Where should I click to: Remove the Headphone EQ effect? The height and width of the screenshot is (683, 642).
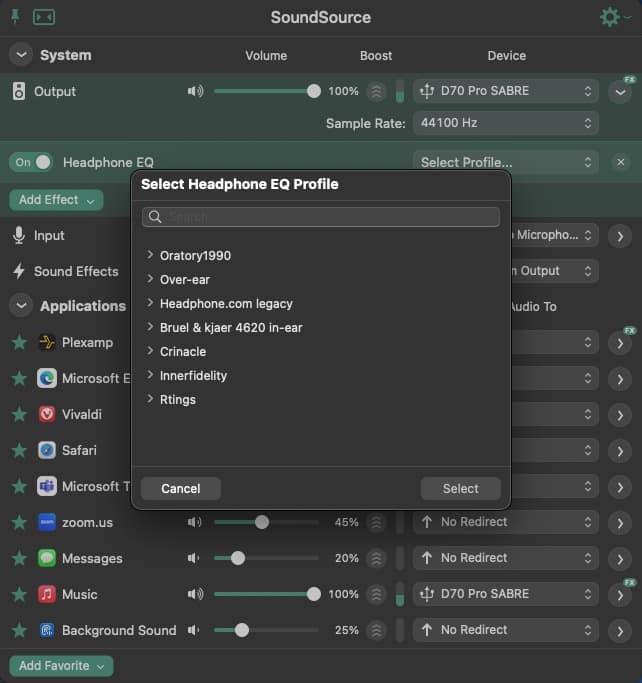[x=620, y=162]
